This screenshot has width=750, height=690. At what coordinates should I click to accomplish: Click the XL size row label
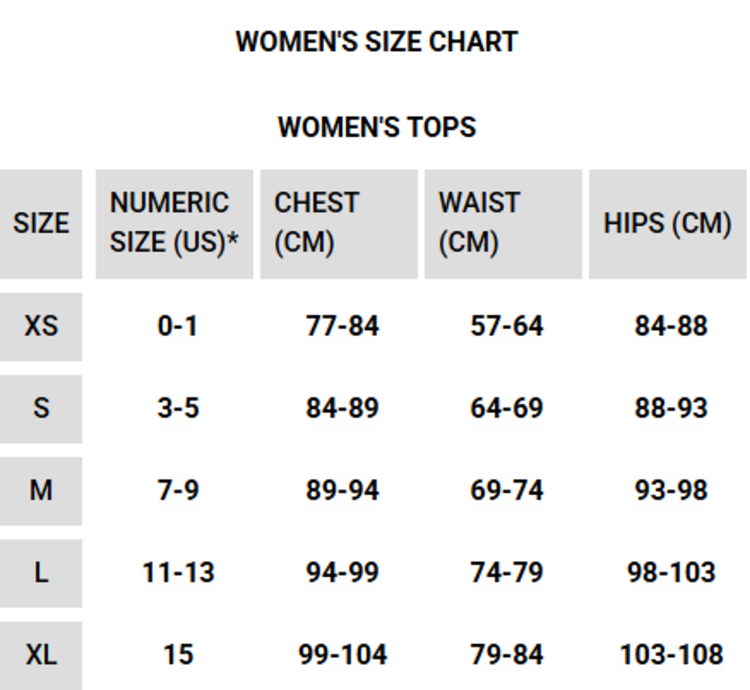(41, 654)
